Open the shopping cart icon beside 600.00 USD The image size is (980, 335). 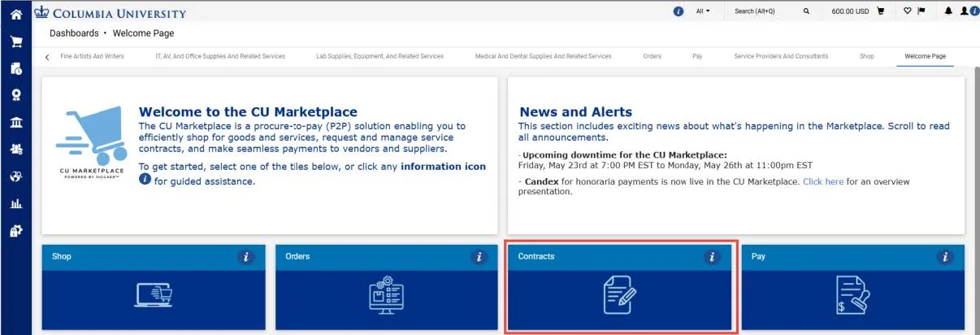tap(880, 11)
